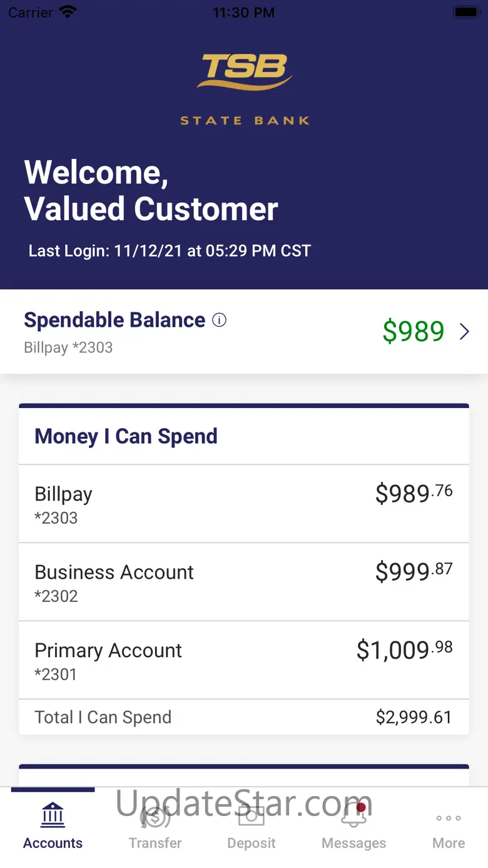Expand Spendable Balance with the chevron arrow
Screen dimensions: 488x868
point(464,332)
